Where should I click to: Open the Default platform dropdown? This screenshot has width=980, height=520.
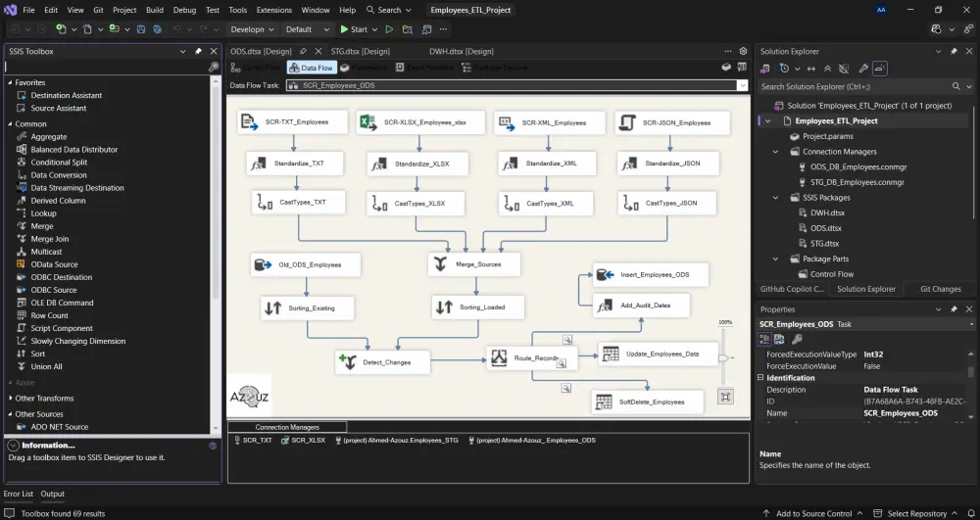pos(307,29)
